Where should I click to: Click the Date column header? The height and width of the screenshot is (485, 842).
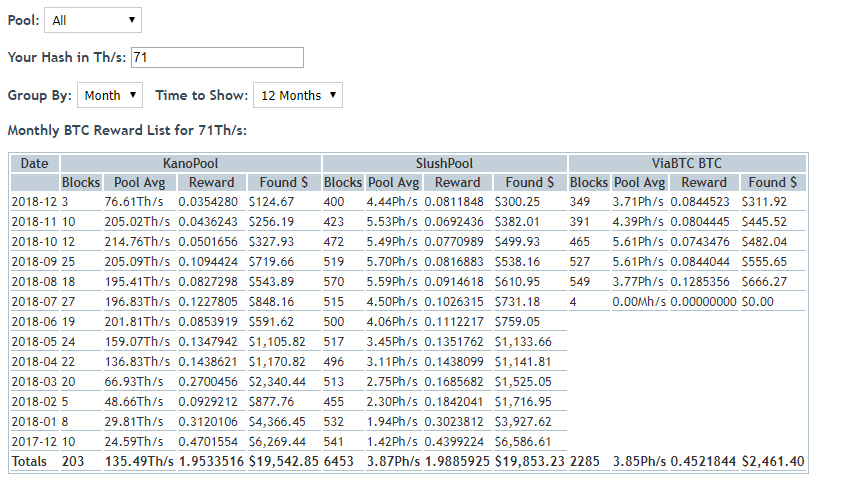pyautogui.click(x=34, y=163)
